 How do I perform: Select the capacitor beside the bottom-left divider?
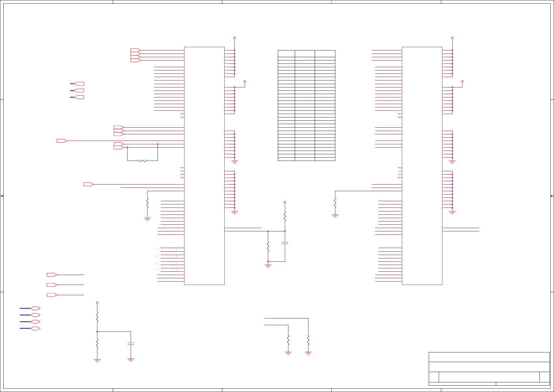[x=131, y=344]
